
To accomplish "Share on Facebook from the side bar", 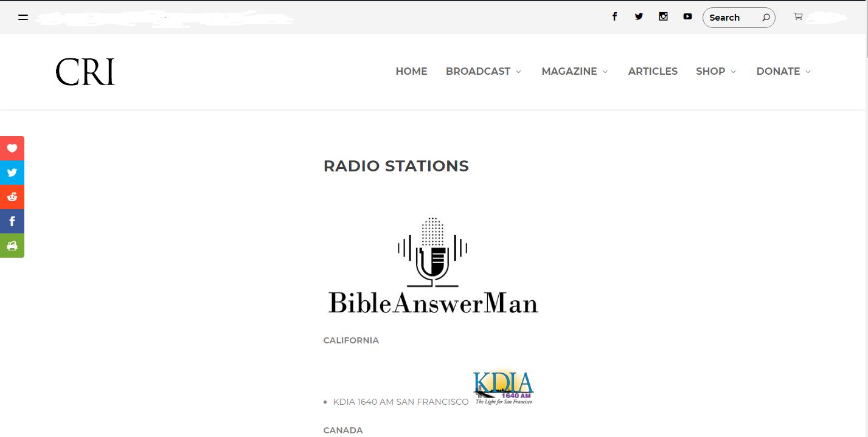I will pos(12,221).
